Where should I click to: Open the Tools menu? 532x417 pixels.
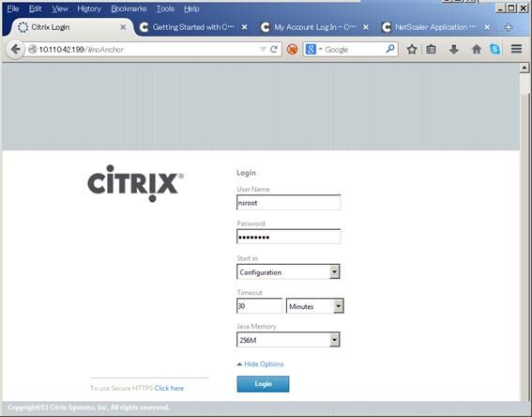click(x=165, y=8)
